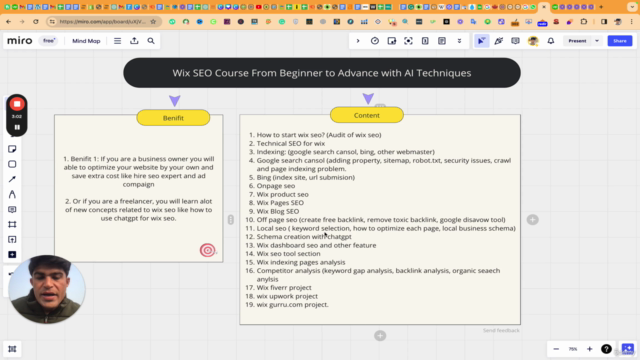Screen dimensions: 640x360
Task: Bookmark page with the star icon
Action: 153,21
